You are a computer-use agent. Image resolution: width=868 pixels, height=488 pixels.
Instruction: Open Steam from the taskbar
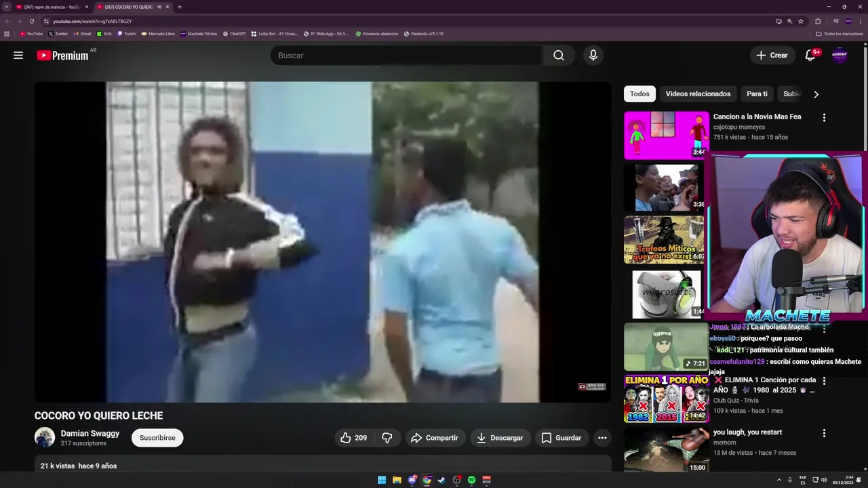pos(441,480)
